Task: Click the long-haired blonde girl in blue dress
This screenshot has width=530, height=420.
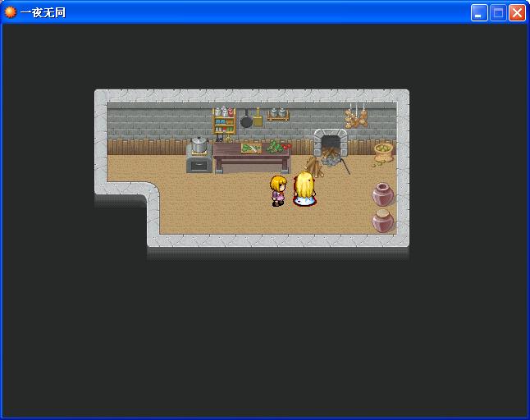Action: 304,189
